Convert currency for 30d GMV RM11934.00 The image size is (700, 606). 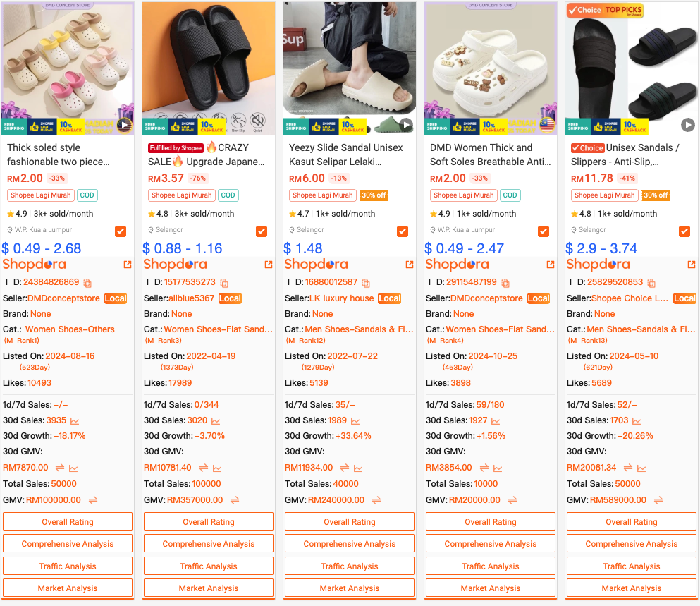point(344,468)
